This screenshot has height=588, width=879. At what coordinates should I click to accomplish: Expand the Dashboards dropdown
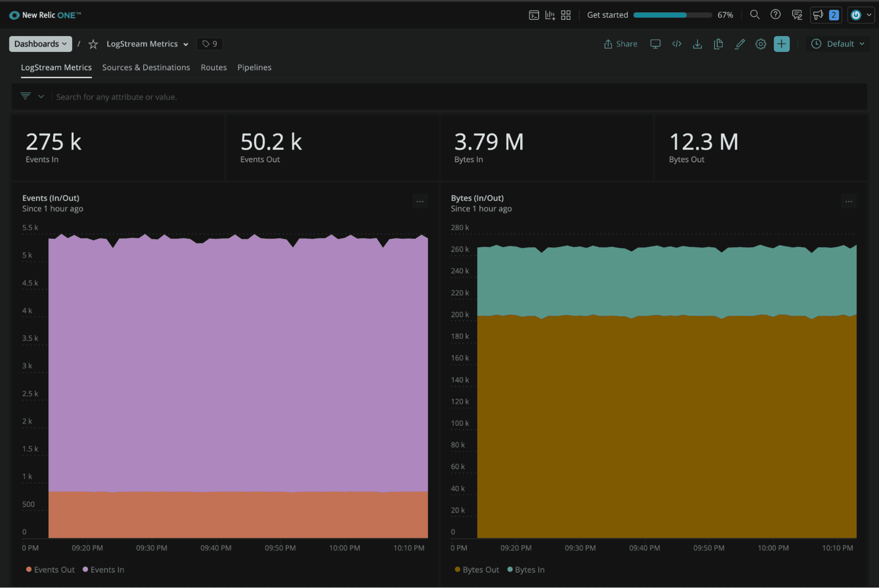[40, 44]
